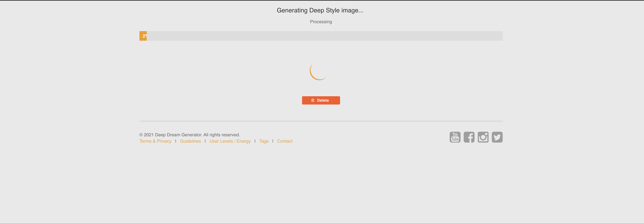Click the Contact link in footer

coord(285,141)
